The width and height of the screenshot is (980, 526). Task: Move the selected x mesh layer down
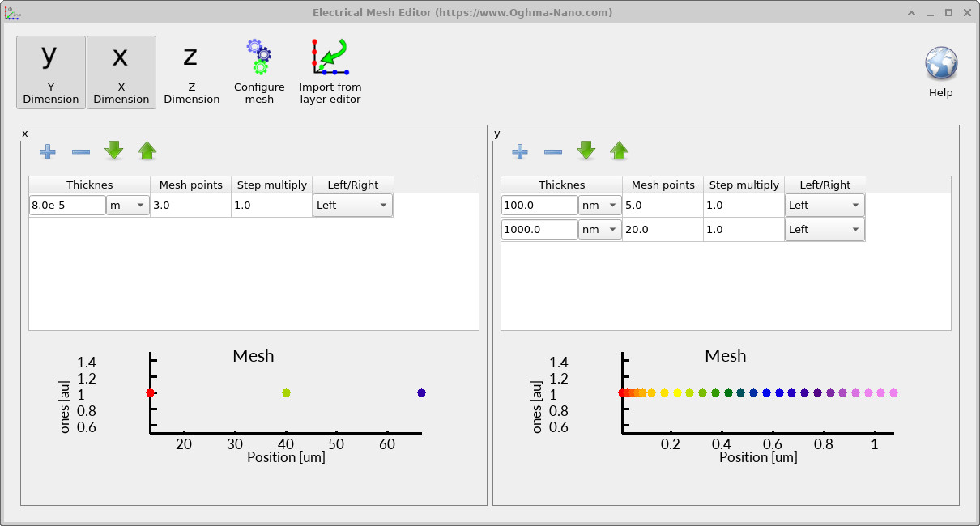pyautogui.click(x=113, y=151)
